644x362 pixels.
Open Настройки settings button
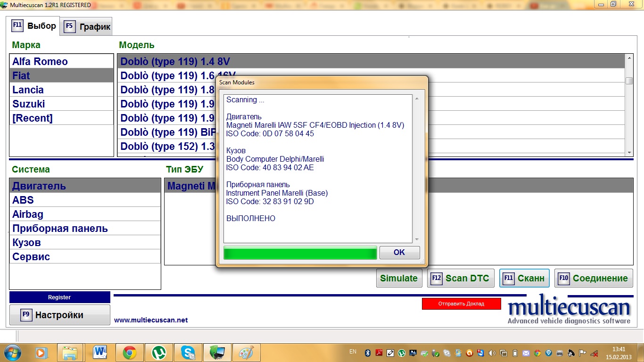(x=59, y=315)
